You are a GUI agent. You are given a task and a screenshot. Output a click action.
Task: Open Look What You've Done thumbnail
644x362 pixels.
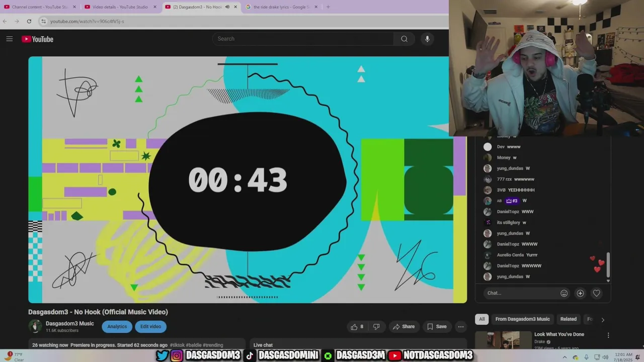[x=503, y=340]
